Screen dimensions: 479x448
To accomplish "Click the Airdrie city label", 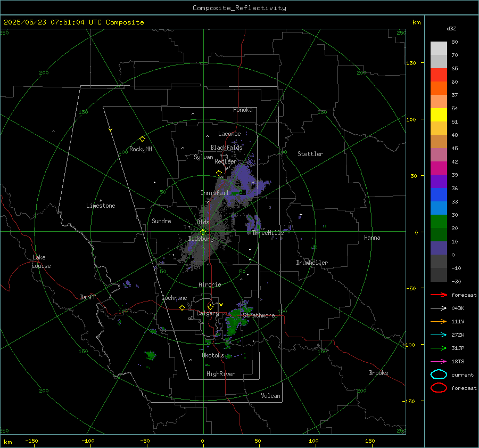I will coord(210,284).
